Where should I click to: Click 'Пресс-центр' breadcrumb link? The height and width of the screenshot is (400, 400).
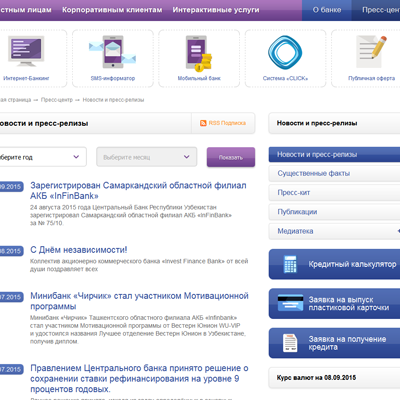(57, 100)
